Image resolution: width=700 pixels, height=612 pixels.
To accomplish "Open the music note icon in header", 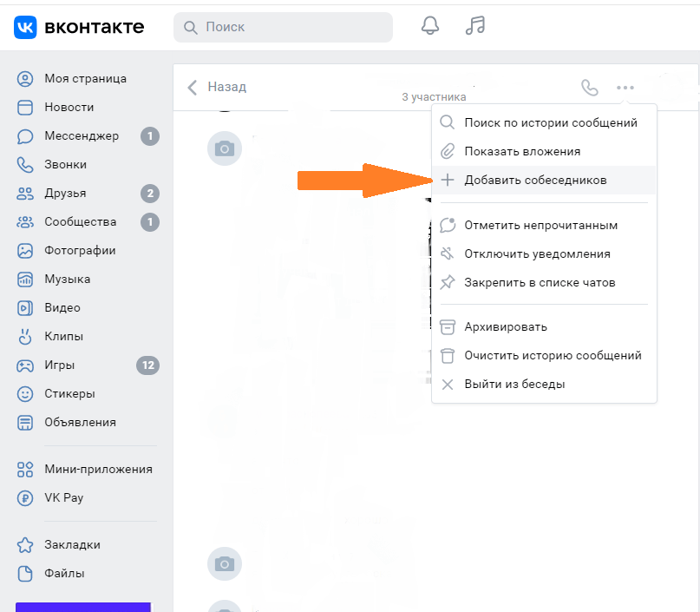I will point(474,26).
